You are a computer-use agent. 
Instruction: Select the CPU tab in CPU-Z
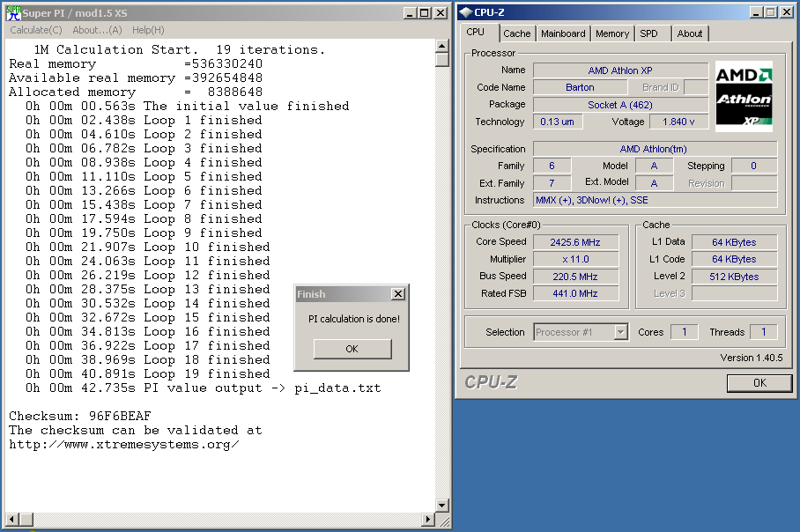476,32
